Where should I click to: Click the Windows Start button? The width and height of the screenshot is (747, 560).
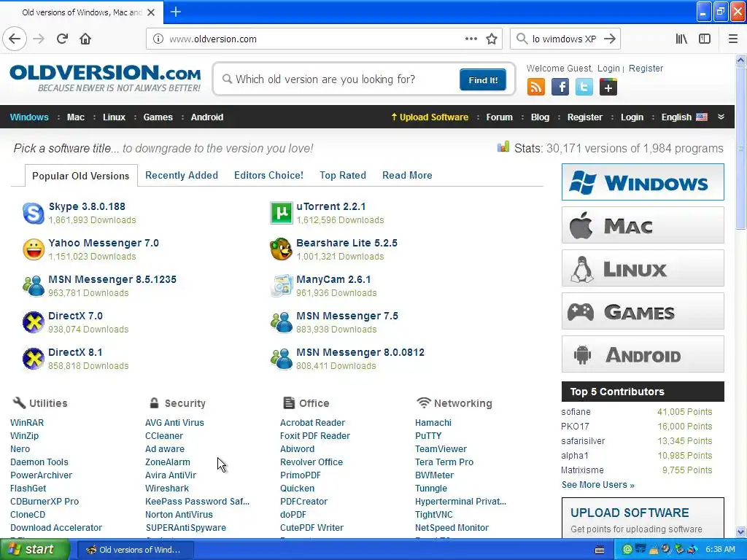coord(35,549)
